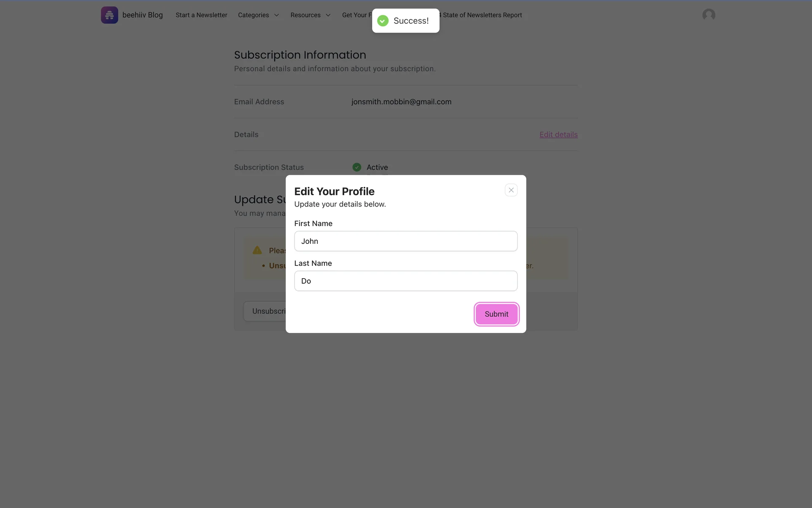The height and width of the screenshot is (508, 812).
Task: Expand the Categories chevron arrow
Action: (x=277, y=15)
